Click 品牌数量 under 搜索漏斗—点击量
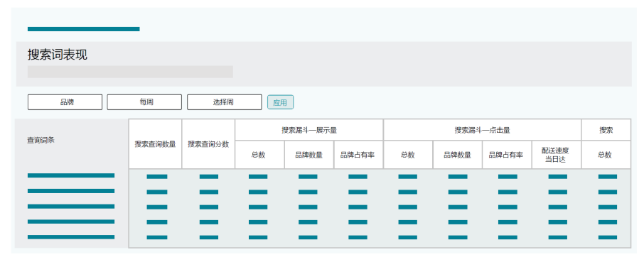Viewport: 644px width, 262px height. click(458, 155)
